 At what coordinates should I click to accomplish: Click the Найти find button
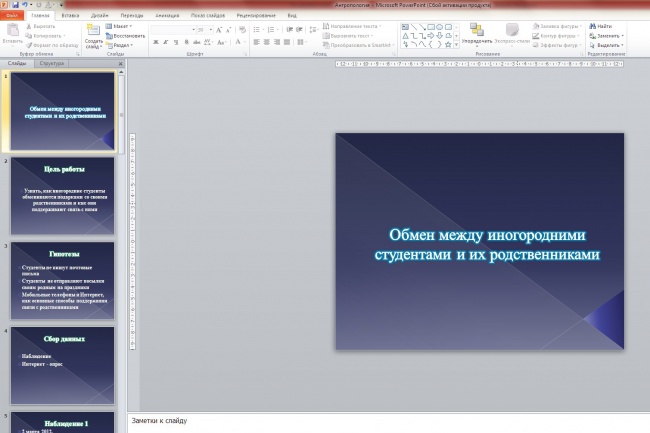tap(601, 27)
